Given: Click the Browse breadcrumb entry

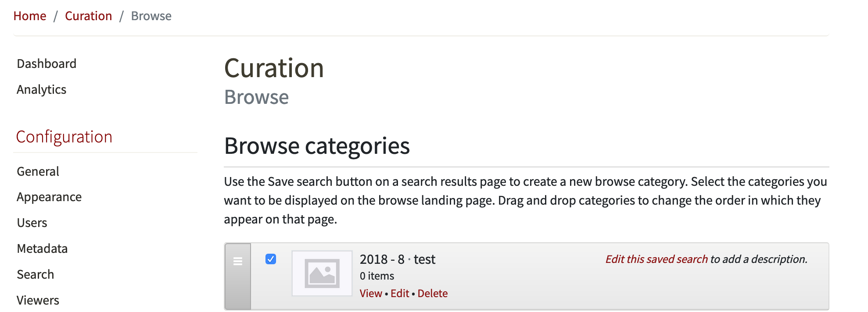Looking at the screenshot, I should coord(151,16).
